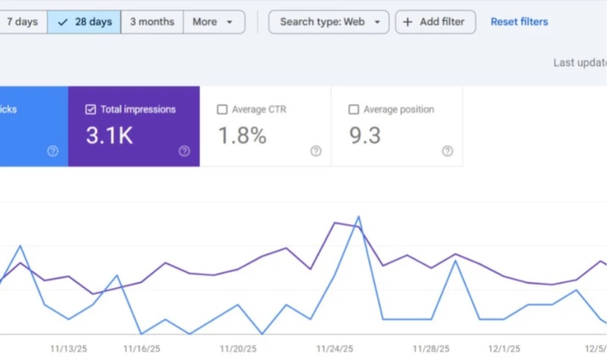607x364 pixels.
Task: Click the help icon on Total clicks card
Action: (x=52, y=151)
